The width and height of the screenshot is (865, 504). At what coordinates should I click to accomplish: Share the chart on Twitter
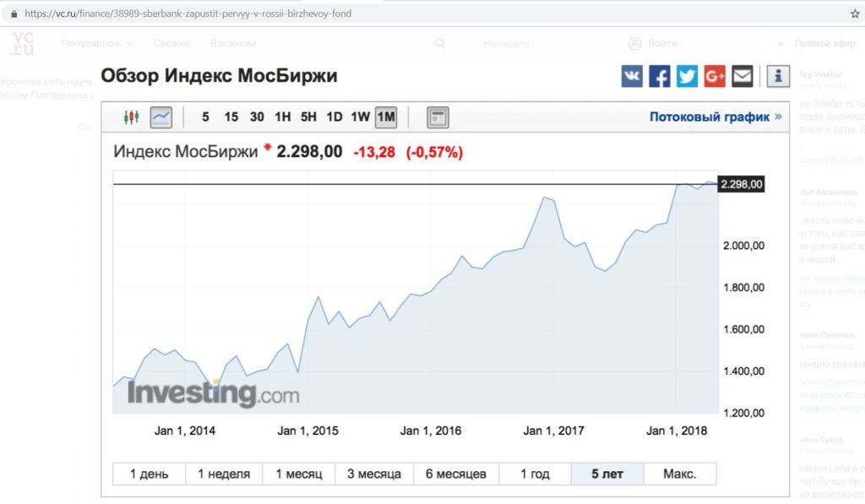click(687, 77)
